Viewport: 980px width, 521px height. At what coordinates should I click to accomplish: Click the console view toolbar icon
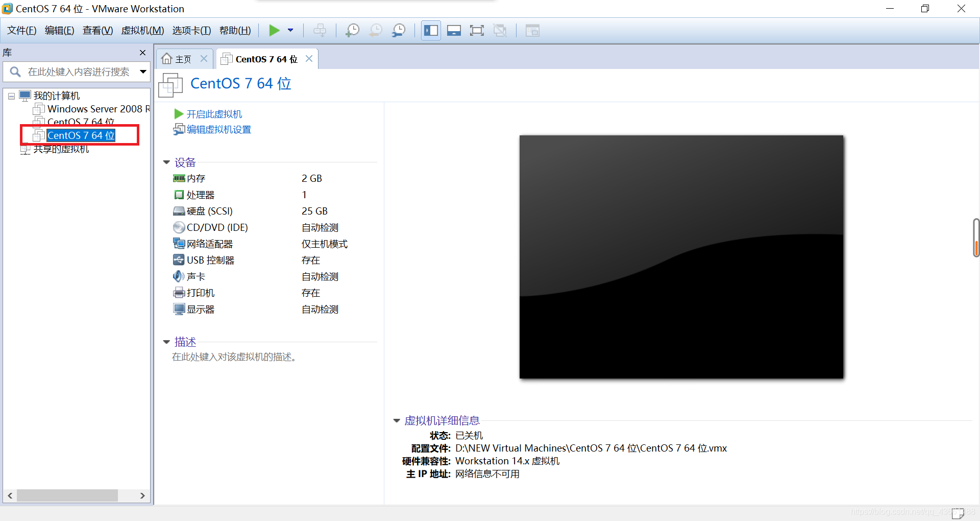[532, 31]
